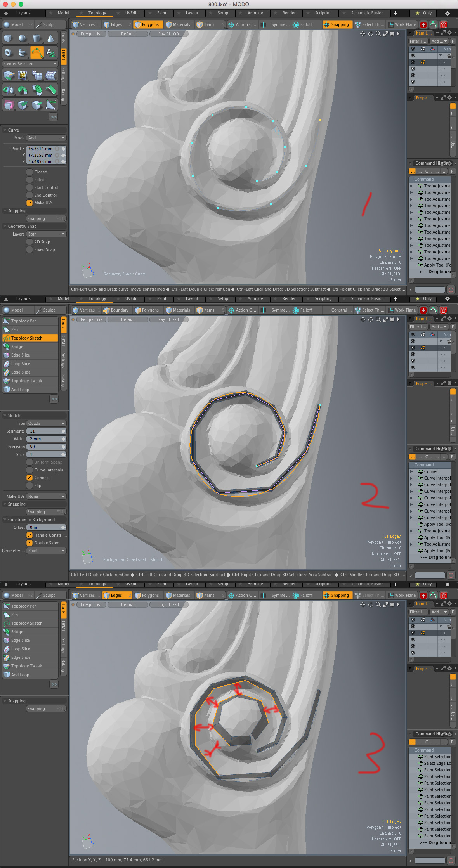Viewport: 458px width, 868px height.
Task: Select the Sphere primitive tool icon
Action: 23,38
